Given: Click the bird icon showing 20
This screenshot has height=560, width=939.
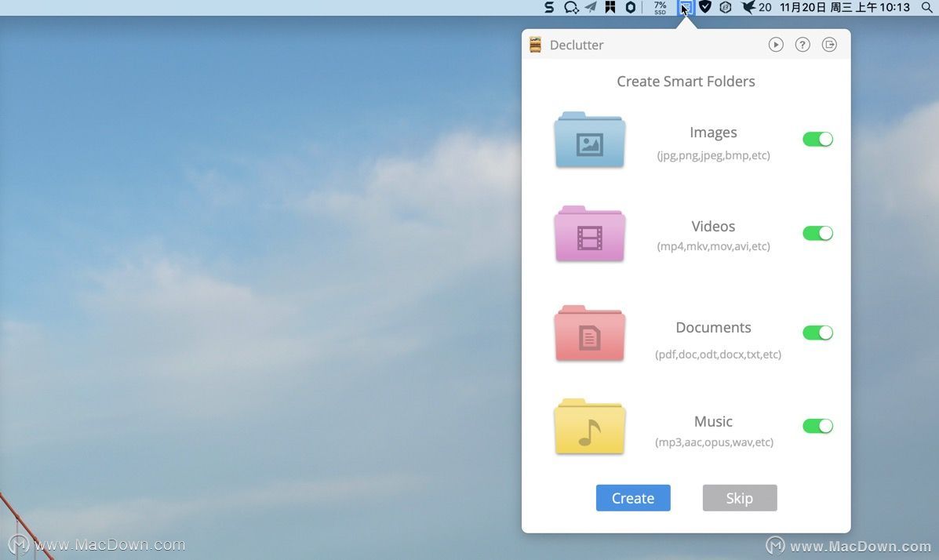Looking at the screenshot, I should [x=756, y=7].
